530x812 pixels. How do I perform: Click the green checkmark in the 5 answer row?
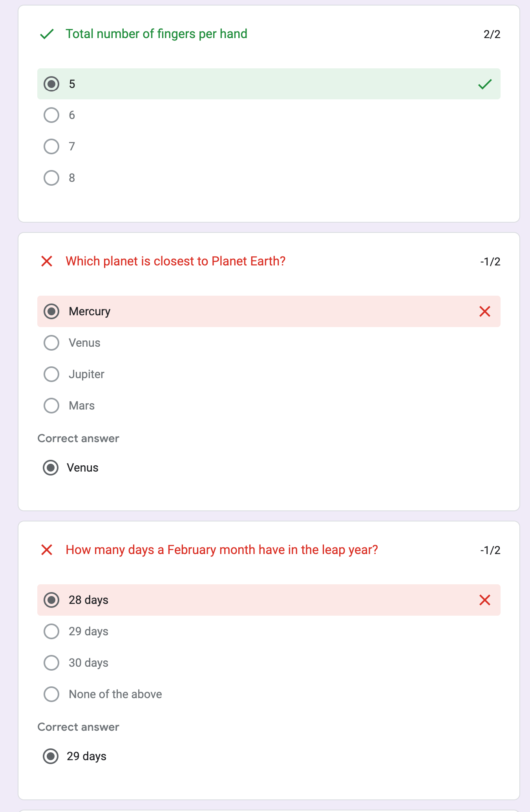tap(485, 84)
